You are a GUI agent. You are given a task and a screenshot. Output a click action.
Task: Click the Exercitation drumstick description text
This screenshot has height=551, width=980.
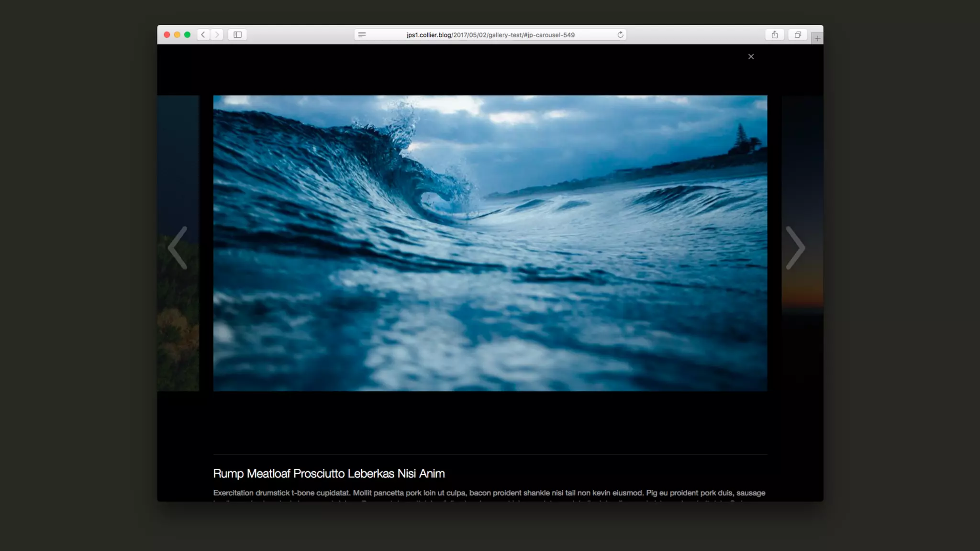point(489,493)
